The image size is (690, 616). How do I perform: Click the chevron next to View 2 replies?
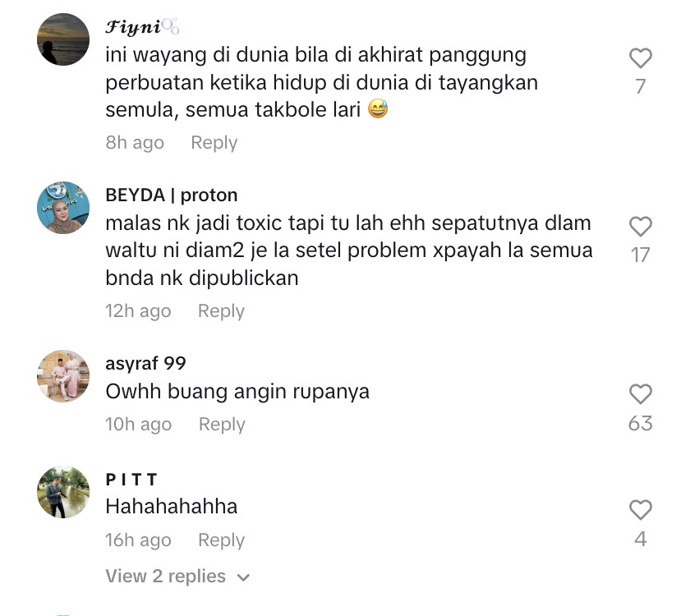coord(243,577)
